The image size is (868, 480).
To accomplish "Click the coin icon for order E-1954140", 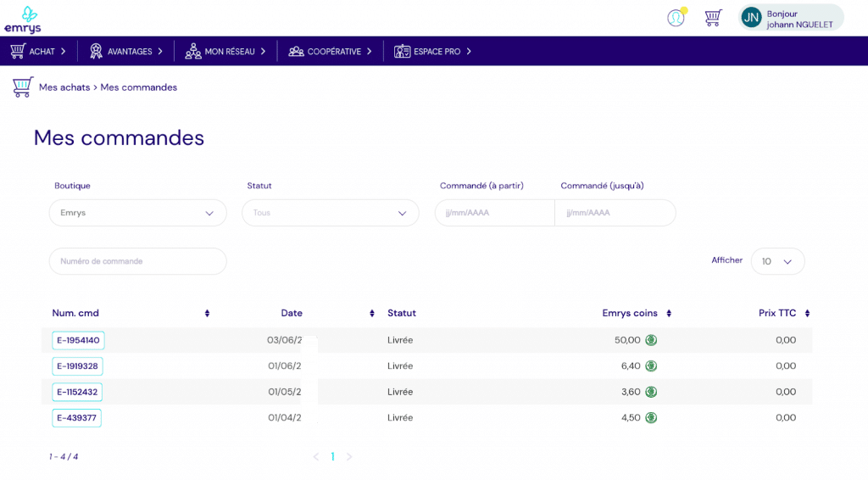I will 651,340.
